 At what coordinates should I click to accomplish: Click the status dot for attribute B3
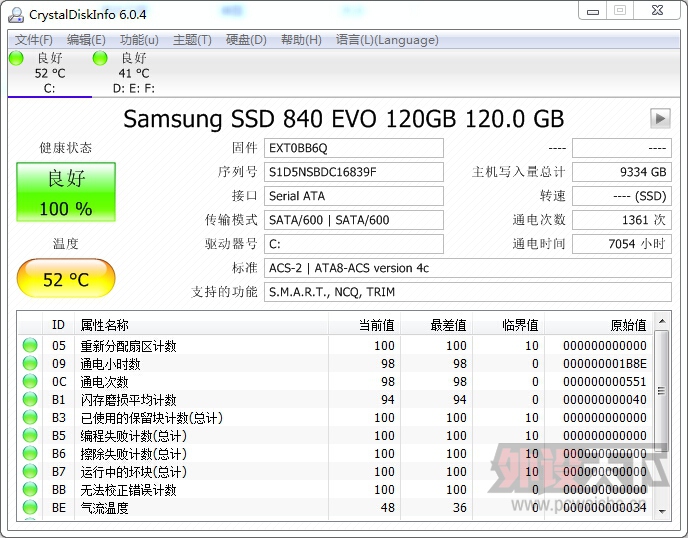pos(30,417)
